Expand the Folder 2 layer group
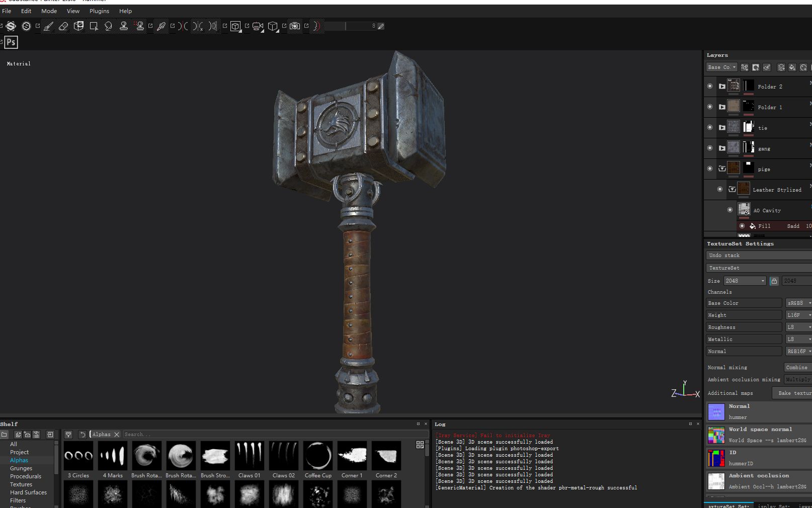The width and height of the screenshot is (812, 508). 722,87
